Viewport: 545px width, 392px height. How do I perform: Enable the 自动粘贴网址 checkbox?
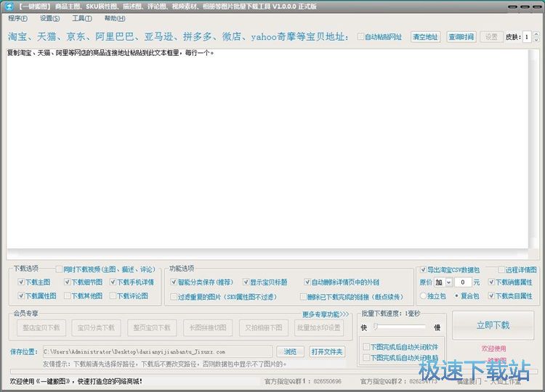(x=361, y=37)
